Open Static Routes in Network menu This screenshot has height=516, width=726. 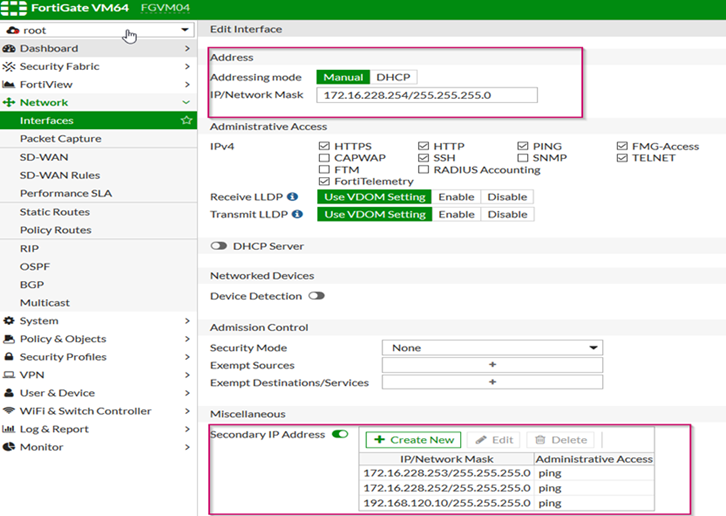(x=55, y=212)
